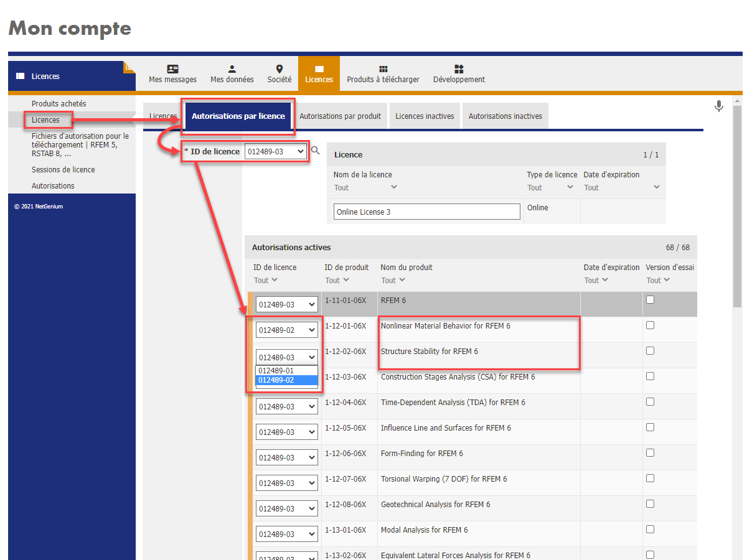Image resolution: width=747 pixels, height=560 pixels.
Task: Enable trial checkbox for Structure Stability for RFEM 6
Action: point(650,350)
